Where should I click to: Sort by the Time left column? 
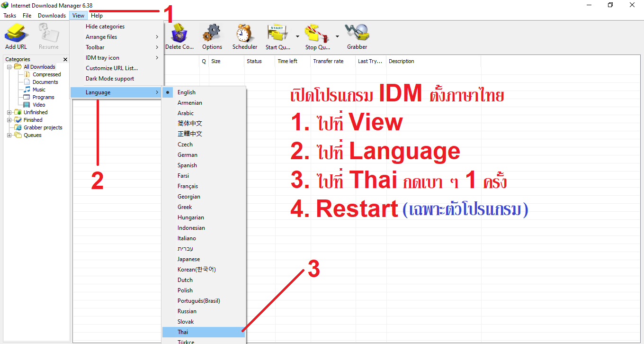(293, 61)
